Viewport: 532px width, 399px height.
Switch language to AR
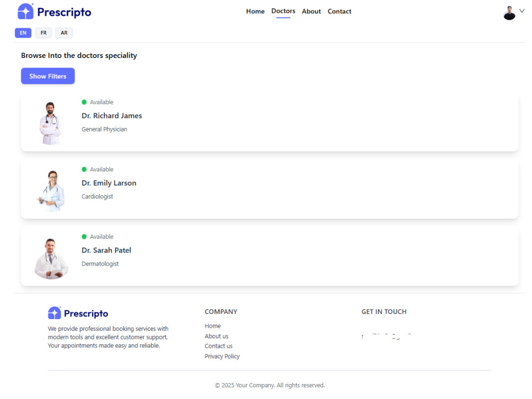(x=64, y=33)
